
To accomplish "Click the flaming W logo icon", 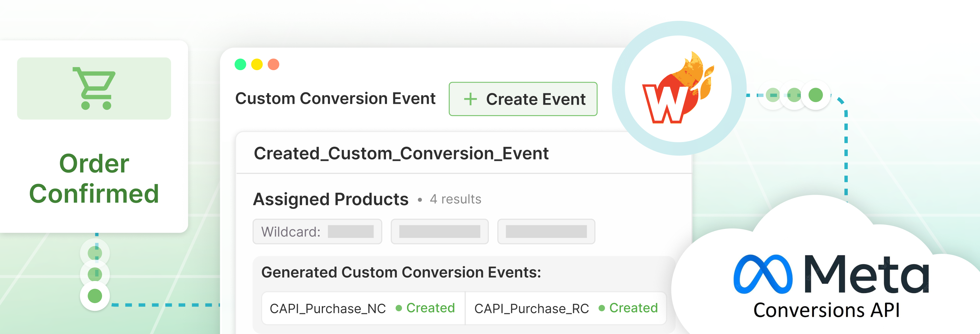I will click(678, 90).
